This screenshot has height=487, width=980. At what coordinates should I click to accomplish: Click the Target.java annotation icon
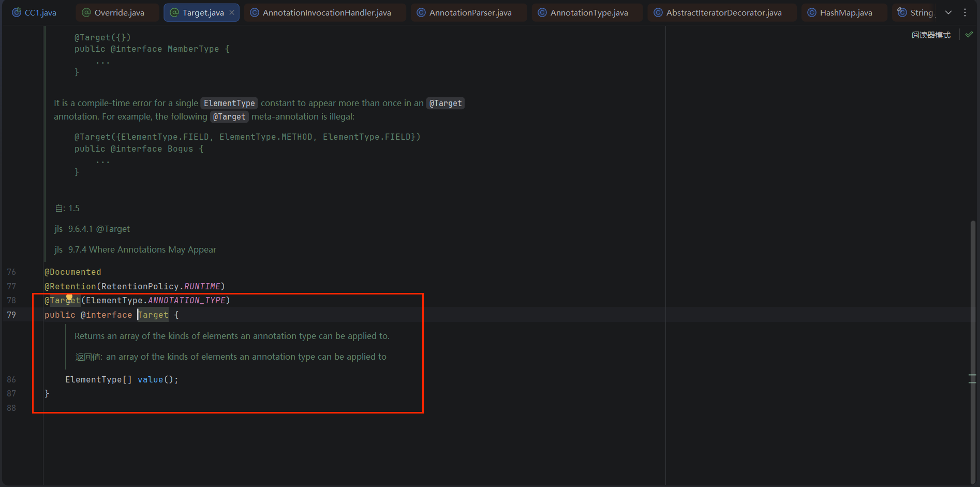pos(174,12)
